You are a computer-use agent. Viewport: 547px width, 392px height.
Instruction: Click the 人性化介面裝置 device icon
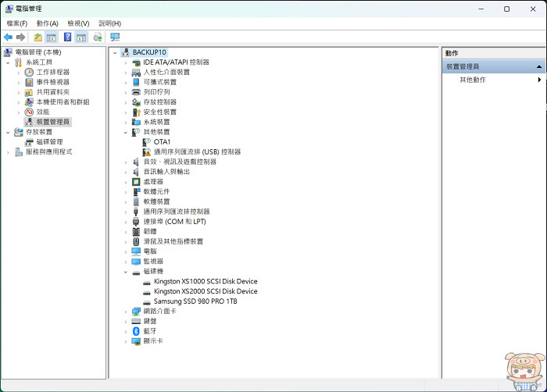point(136,72)
